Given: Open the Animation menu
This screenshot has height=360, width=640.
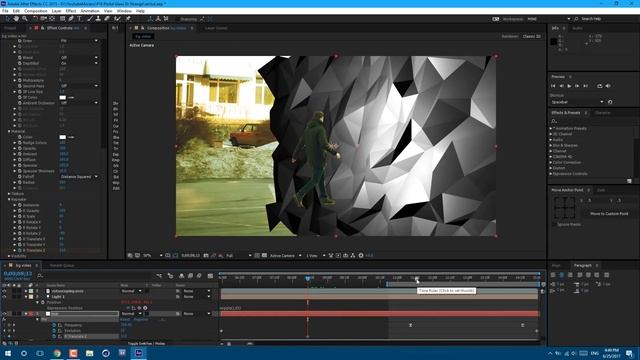Looking at the screenshot, I should pos(90,11).
